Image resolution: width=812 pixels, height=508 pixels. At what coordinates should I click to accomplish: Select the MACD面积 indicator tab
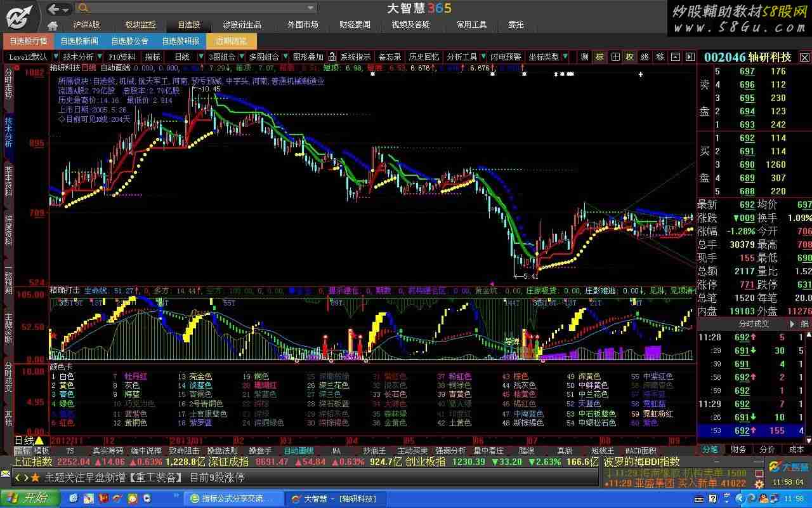pyautogui.click(x=641, y=451)
